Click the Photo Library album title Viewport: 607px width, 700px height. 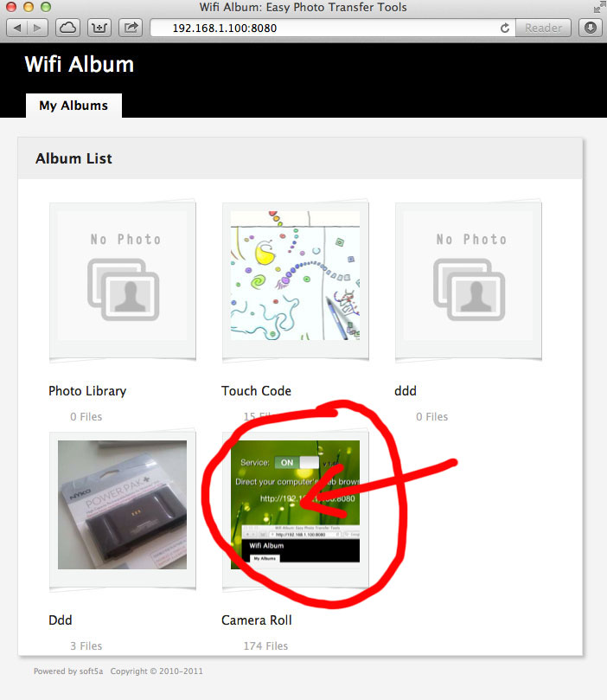87,391
